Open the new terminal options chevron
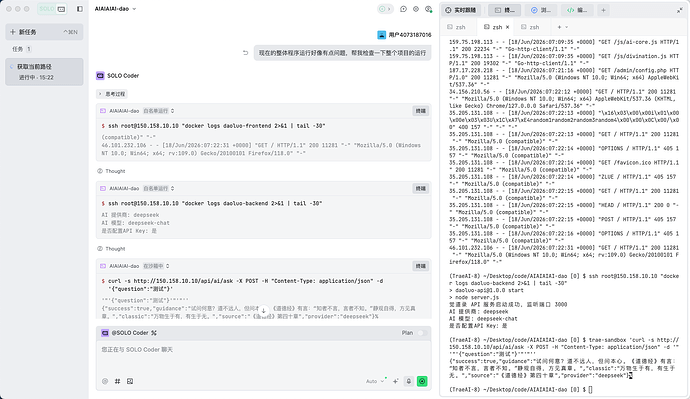Image resolution: width=690 pixels, height=399 pixels. point(566,27)
